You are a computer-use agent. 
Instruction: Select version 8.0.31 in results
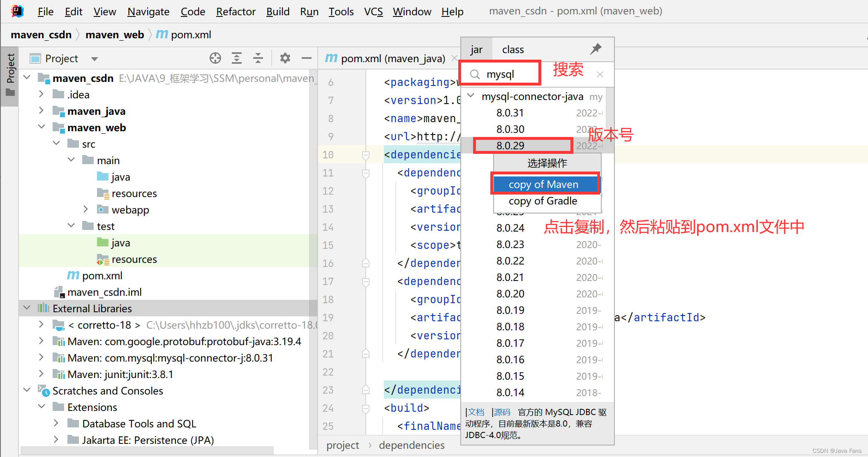[x=533, y=113]
